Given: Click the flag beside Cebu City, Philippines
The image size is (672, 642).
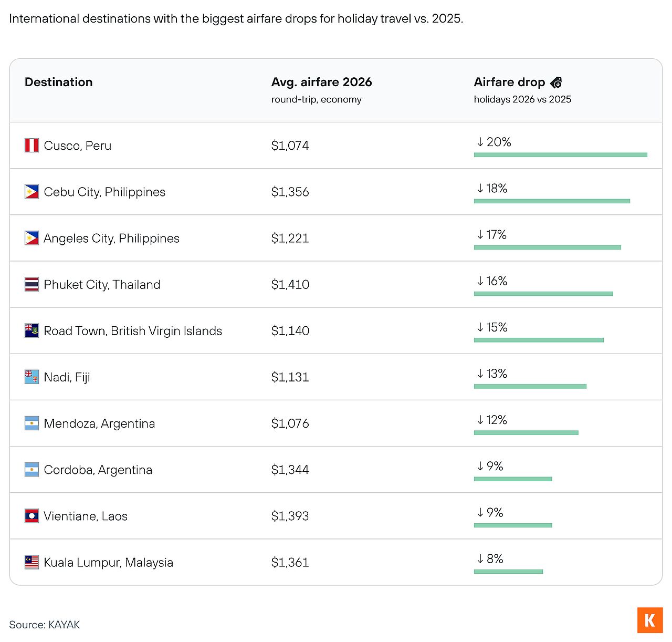Looking at the screenshot, I should pos(31,192).
